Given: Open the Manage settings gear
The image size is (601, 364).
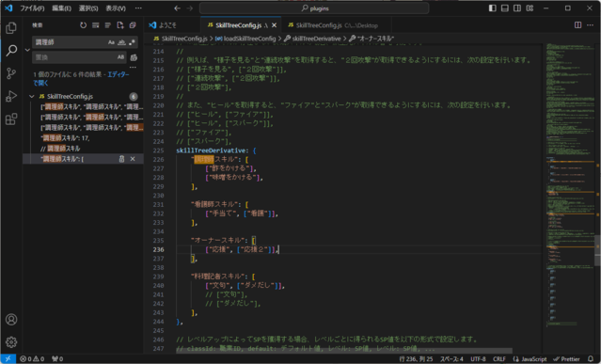Looking at the screenshot, I should click(11, 341).
